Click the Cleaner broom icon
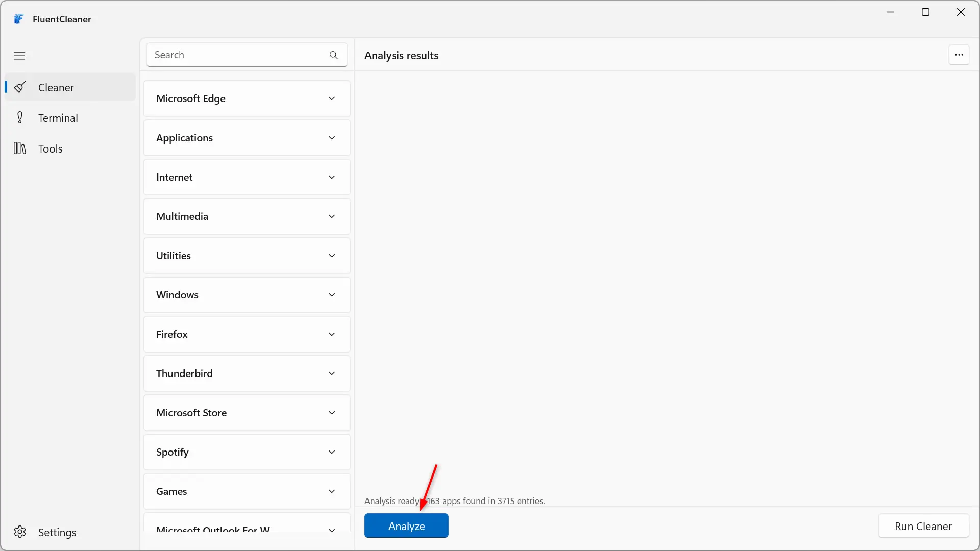The image size is (980, 551). pyautogui.click(x=20, y=87)
